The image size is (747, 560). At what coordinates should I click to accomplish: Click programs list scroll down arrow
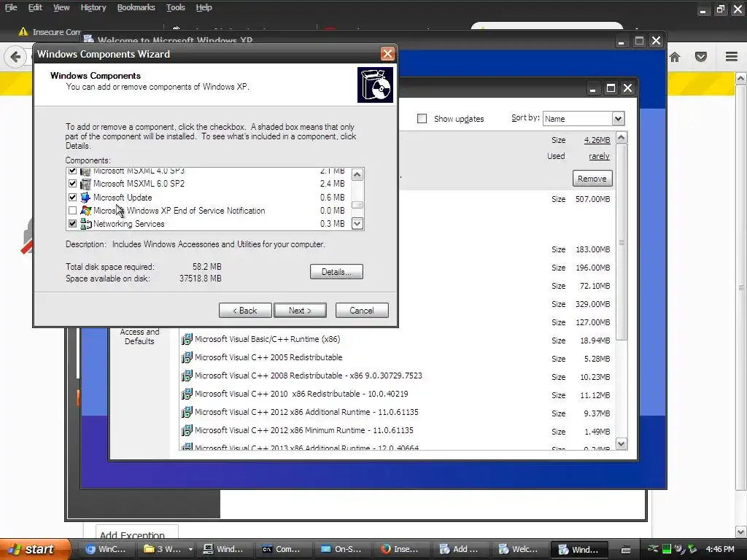pyautogui.click(x=621, y=444)
